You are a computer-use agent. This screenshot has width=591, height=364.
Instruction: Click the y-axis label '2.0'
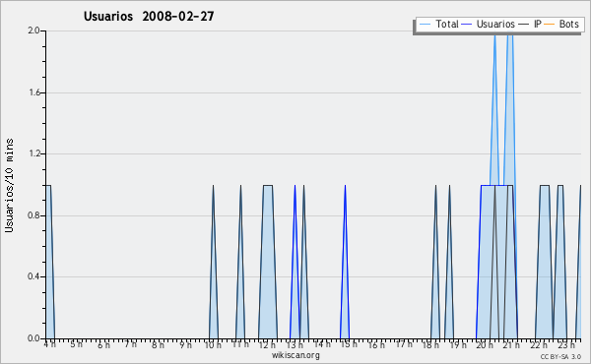[x=33, y=30]
